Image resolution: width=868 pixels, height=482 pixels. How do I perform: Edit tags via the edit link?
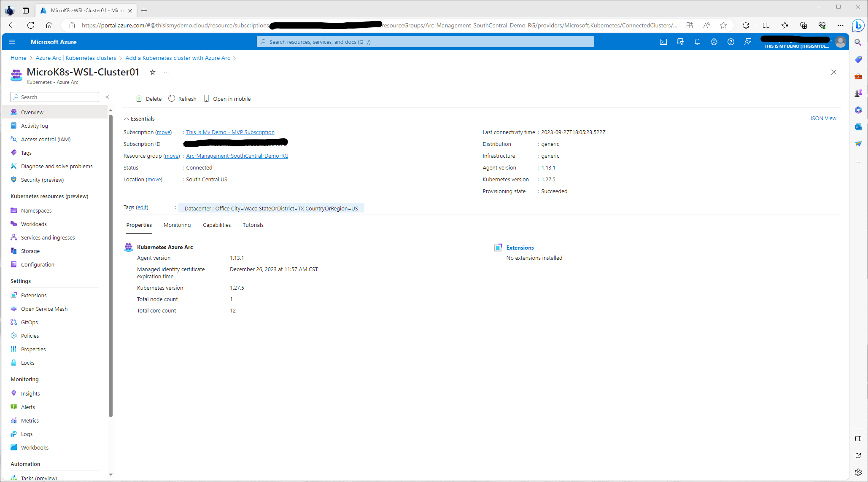[142, 207]
